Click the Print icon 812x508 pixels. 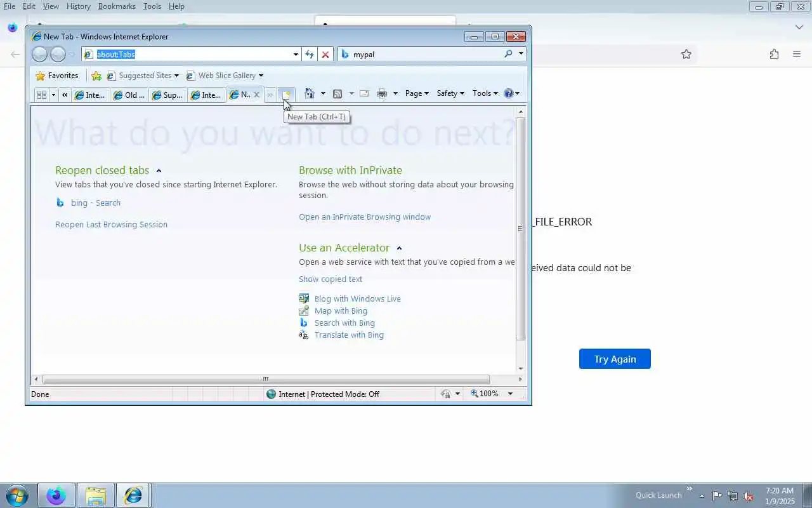coord(381,93)
